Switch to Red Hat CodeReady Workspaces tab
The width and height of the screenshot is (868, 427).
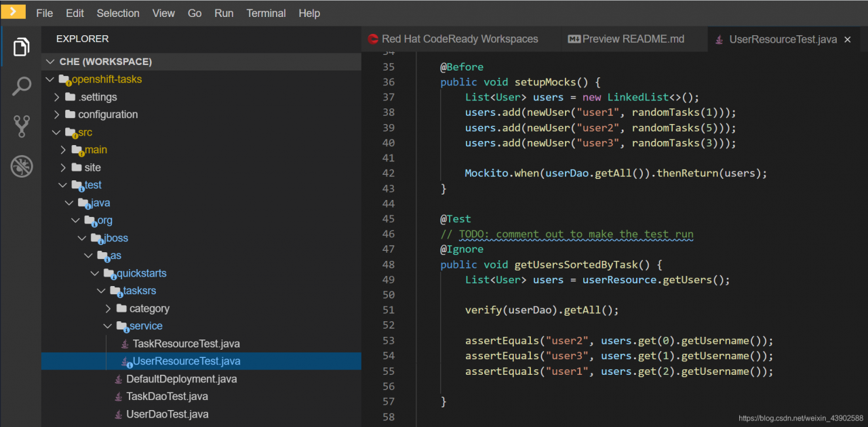460,39
